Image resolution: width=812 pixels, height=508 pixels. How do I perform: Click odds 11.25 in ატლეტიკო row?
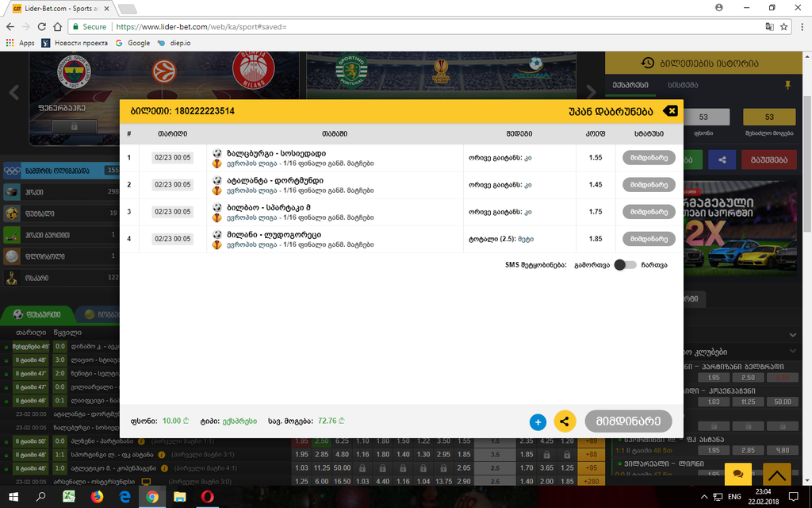point(322,468)
